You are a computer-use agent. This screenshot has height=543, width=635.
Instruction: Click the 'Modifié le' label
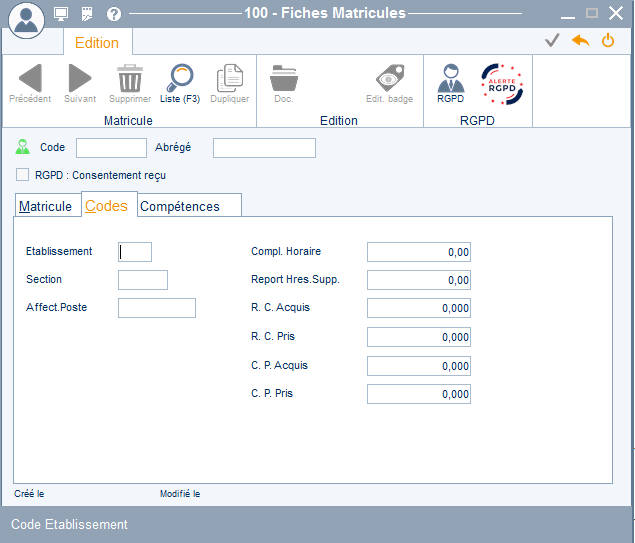coord(180,494)
